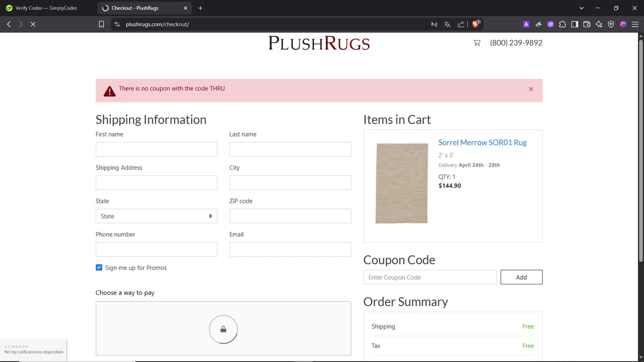Open the browser hamburger main menu
The image size is (644, 362).
[635, 24]
